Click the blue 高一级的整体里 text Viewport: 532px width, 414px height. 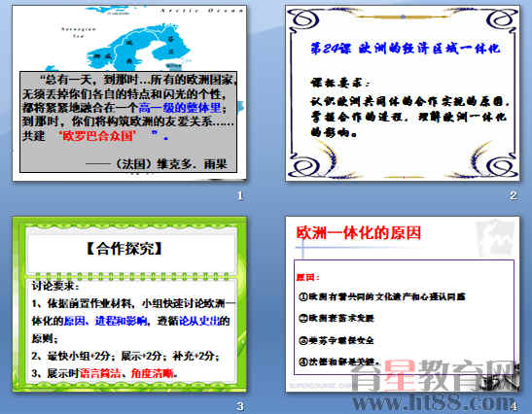coord(180,108)
